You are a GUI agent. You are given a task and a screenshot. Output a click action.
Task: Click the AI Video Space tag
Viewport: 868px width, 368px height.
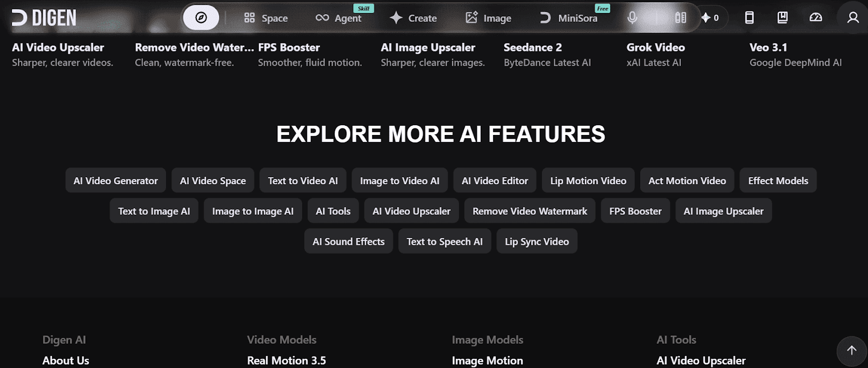[213, 180]
